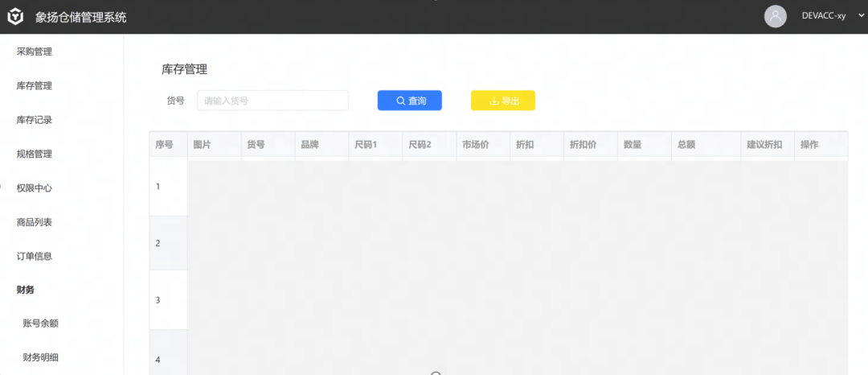The height and width of the screenshot is (375, 868).
Task: Click the 尺码2 column header
Action: coord(429,145)
